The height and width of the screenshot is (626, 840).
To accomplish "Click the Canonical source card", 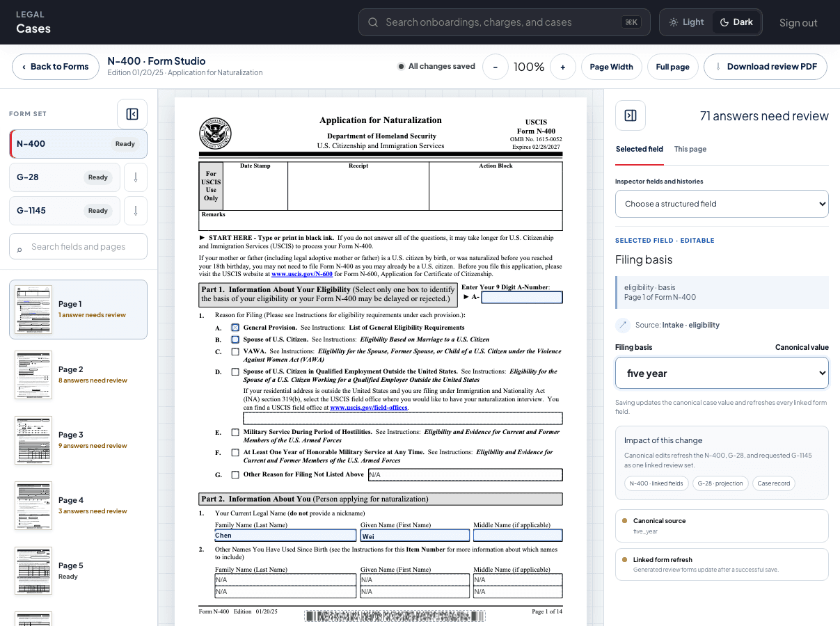I will click(722, 526).
